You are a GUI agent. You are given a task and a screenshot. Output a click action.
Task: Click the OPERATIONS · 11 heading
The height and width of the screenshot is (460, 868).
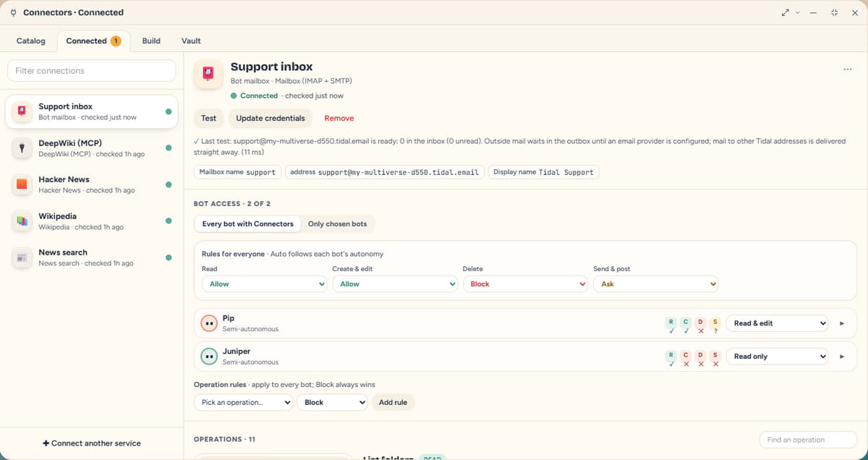[x=224, y=439]
